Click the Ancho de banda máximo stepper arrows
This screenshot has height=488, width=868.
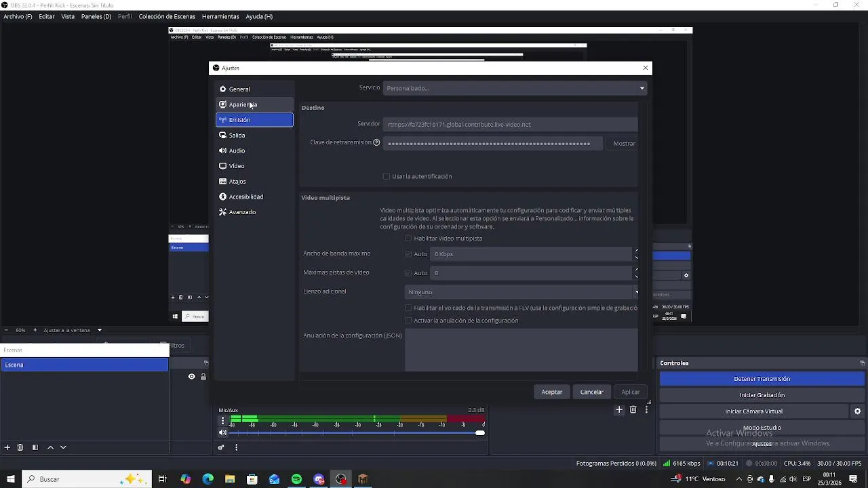(636, 254)
